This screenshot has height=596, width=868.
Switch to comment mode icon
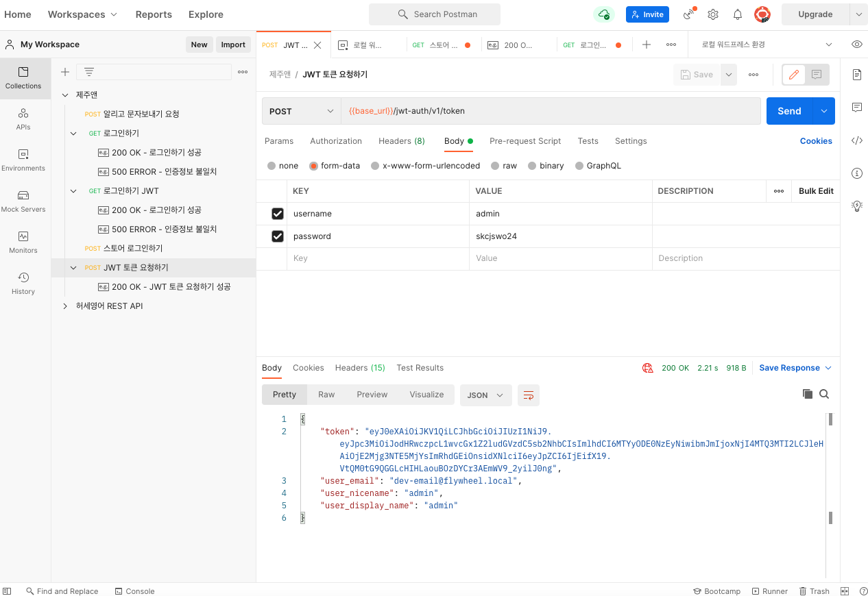click(x=817, y=75)
